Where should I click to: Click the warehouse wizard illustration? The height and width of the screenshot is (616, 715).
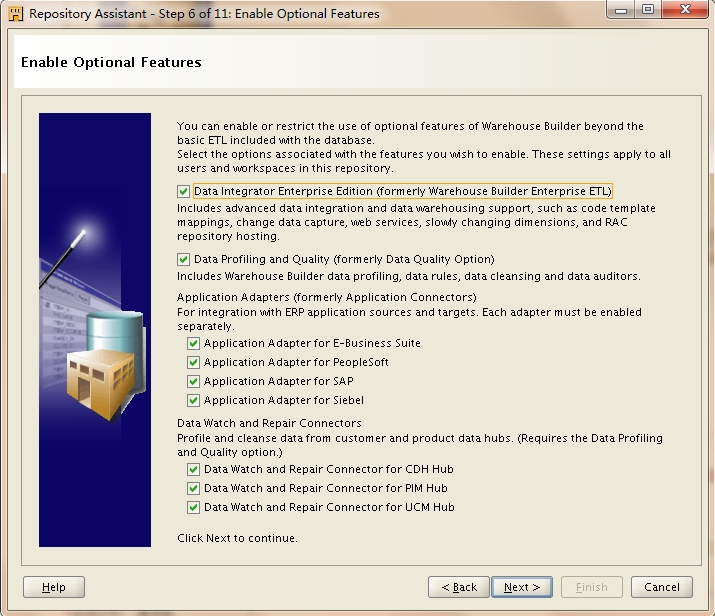[95, 330]
